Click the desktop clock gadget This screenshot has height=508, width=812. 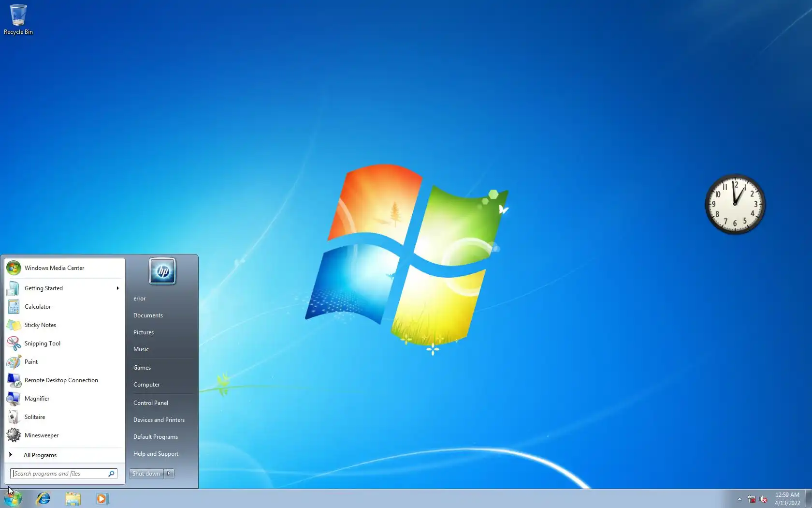pos(735,204)
